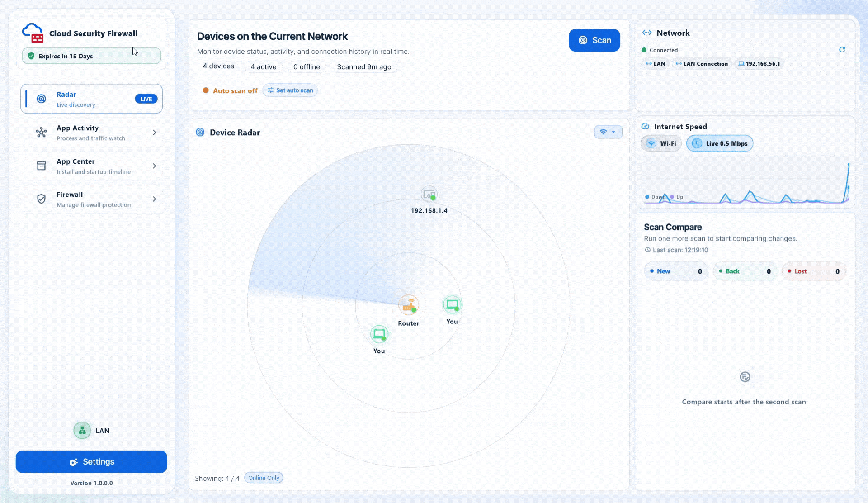Expand Firewall with its chevron
The image size is (868, 503).
[x=154, y=199]
